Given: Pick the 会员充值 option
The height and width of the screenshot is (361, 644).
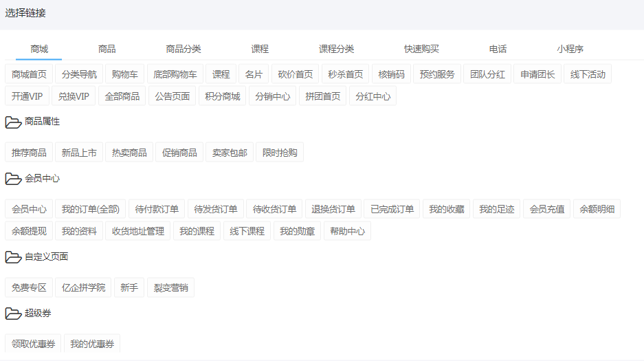Looking at the screenshot, I should click(546, 209).
